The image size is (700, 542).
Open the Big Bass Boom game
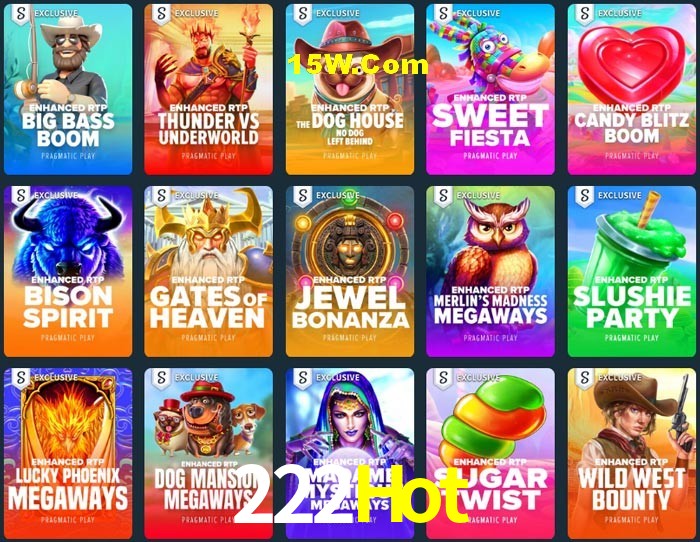tap(68, 89)
